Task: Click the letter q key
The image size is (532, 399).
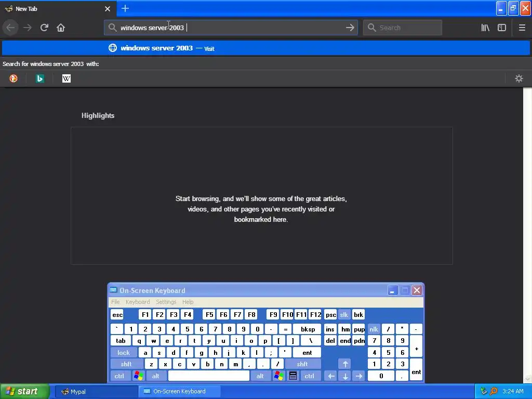Action: point(139,341)
